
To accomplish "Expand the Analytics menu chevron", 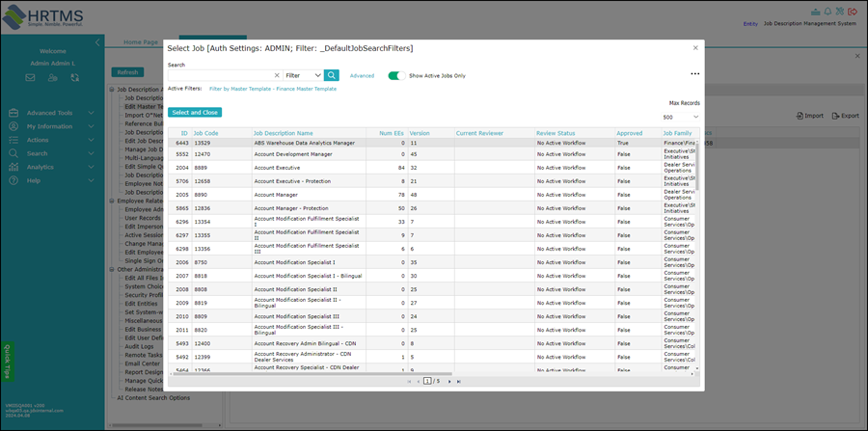I will point(92,167).
